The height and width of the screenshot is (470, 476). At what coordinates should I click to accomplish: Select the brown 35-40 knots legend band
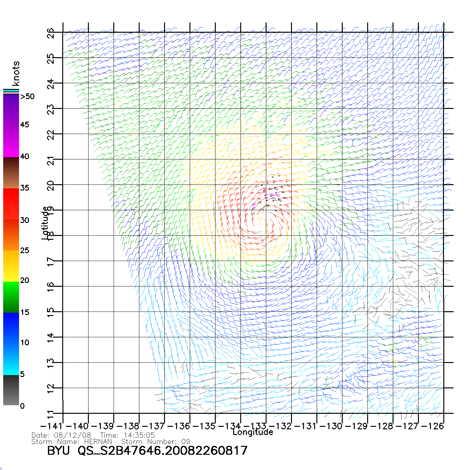tap(11, 173)
